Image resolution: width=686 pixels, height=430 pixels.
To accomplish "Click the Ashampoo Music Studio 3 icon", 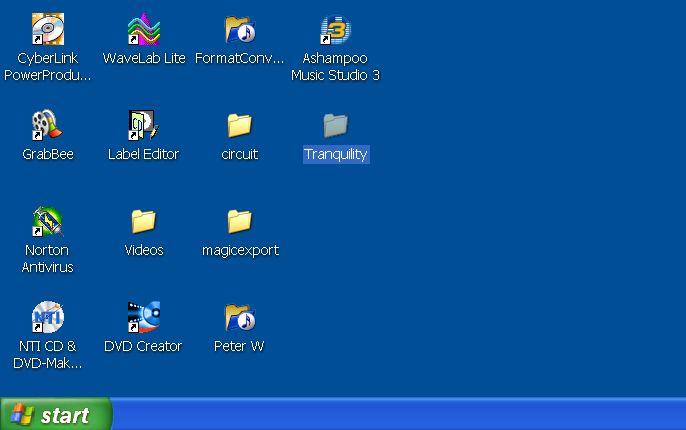I will click(x=335, y=30).
